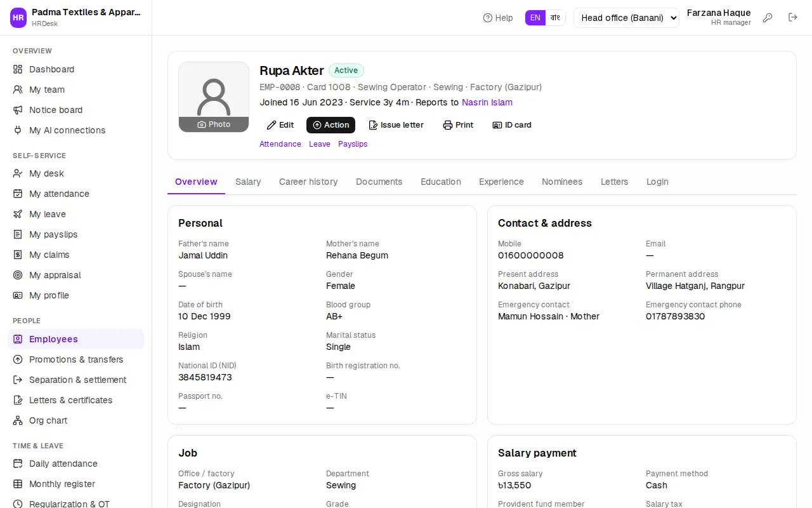Open Letters & certificates
Viewport: 812px width, 508px height.
[x=76, y=400]
